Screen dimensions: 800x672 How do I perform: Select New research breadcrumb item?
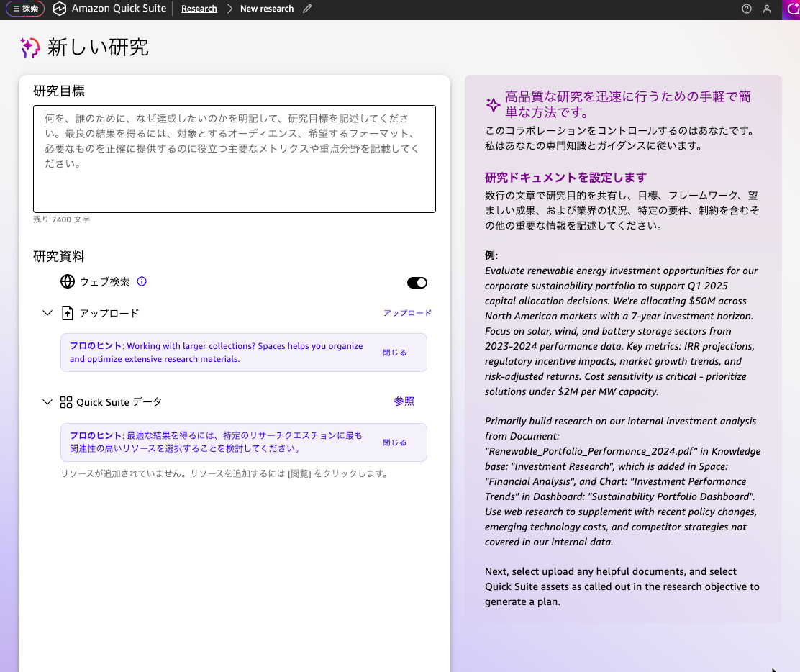coord(267,9)
